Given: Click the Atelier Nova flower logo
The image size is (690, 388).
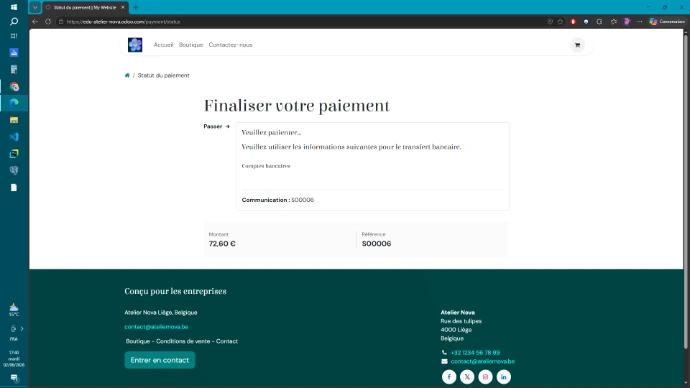Looking at the screenshot, I should tap(135, 44).
